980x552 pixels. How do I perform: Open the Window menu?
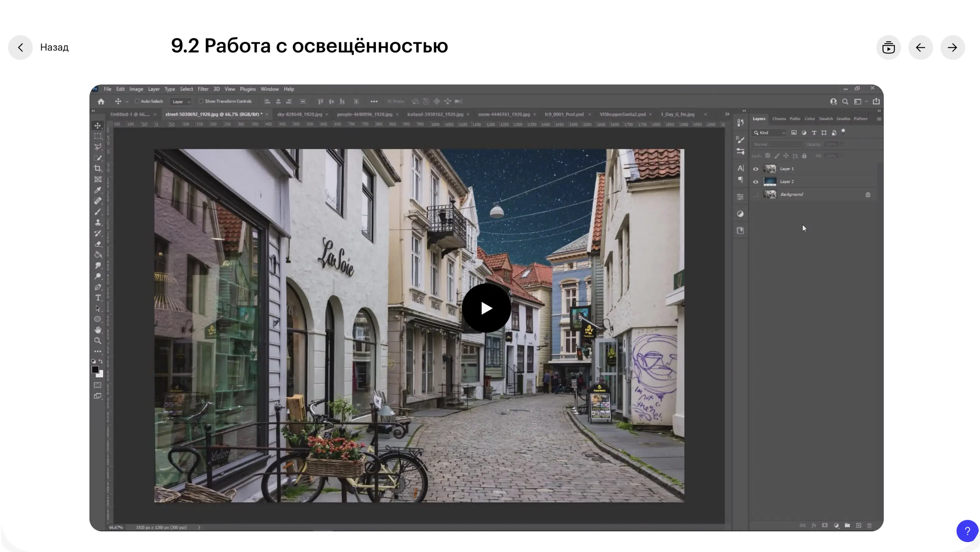point(269,89)
